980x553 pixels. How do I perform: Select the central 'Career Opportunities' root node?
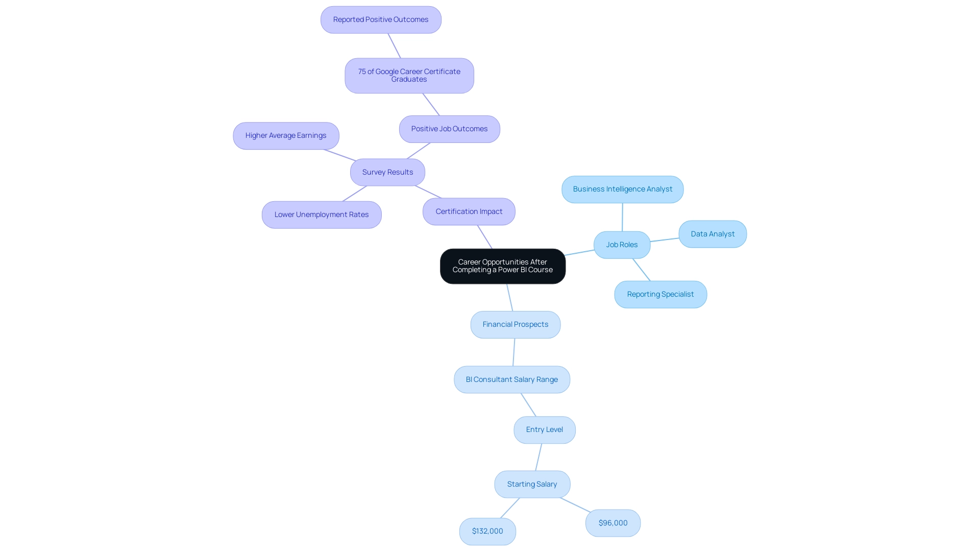click(x=502, y=266)
